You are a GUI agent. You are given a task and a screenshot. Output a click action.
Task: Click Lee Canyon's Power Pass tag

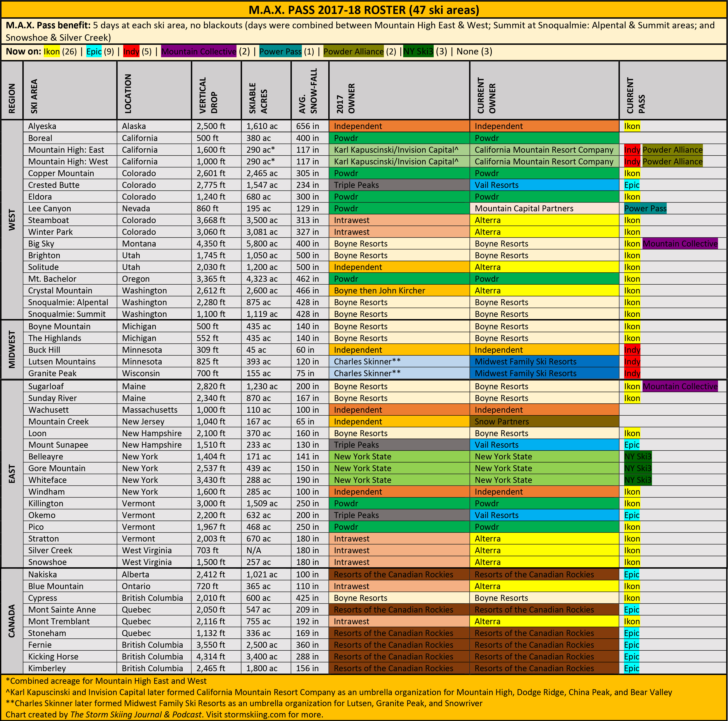click(645, 208)
